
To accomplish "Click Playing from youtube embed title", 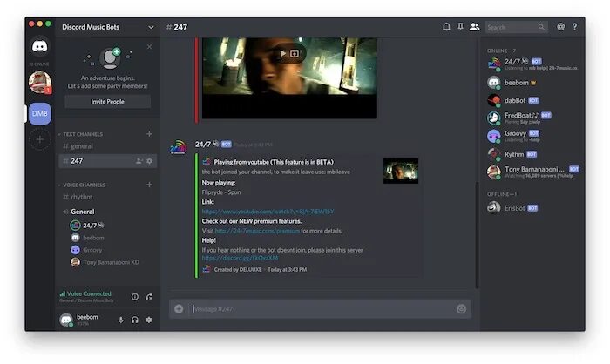I will [274, 162].
